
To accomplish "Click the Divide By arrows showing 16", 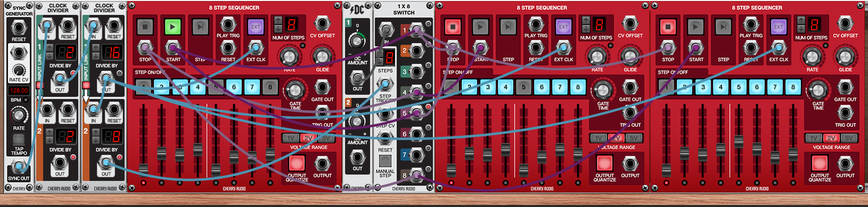I will click(96, 52).
